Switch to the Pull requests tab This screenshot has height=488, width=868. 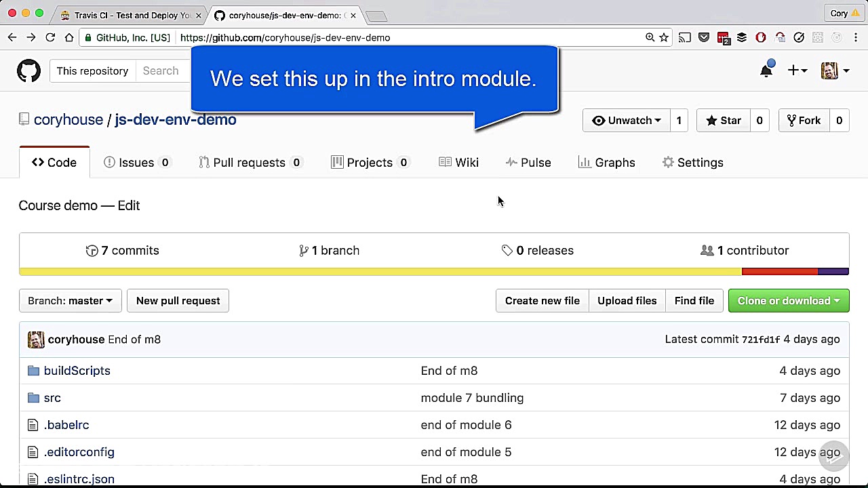tap(248, 163)
